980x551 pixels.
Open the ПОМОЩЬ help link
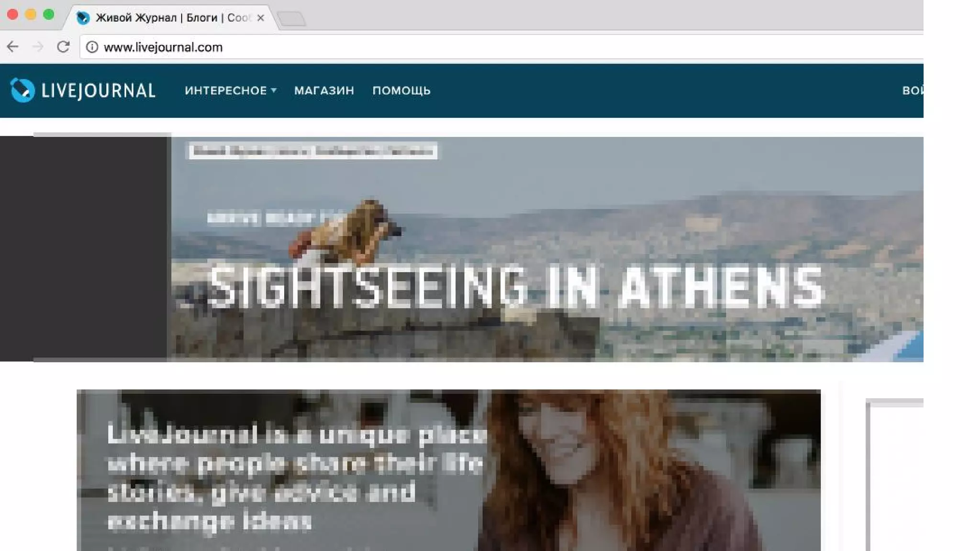click(401, 90)
